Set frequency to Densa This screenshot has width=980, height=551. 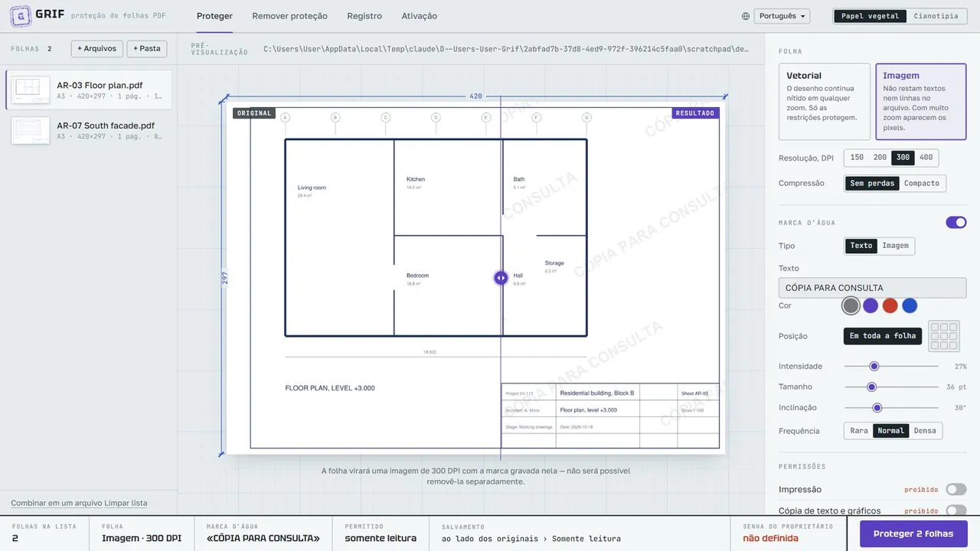[925, 431]
